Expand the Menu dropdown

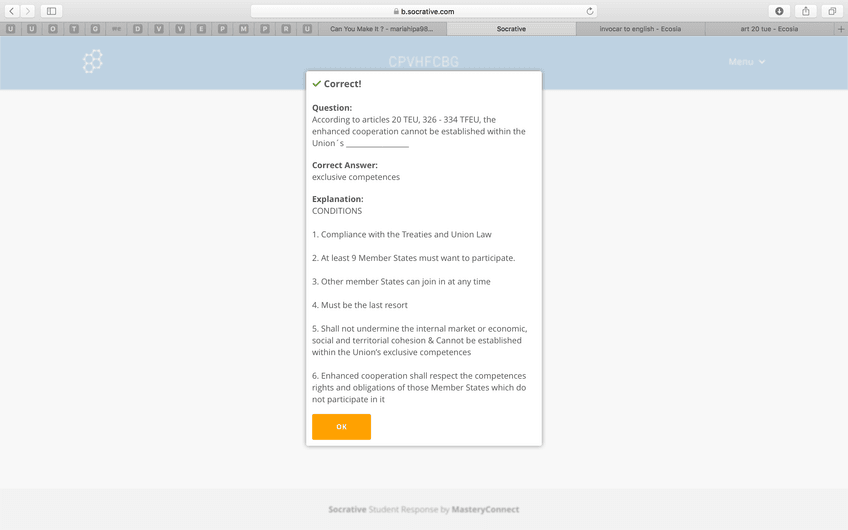746,62
